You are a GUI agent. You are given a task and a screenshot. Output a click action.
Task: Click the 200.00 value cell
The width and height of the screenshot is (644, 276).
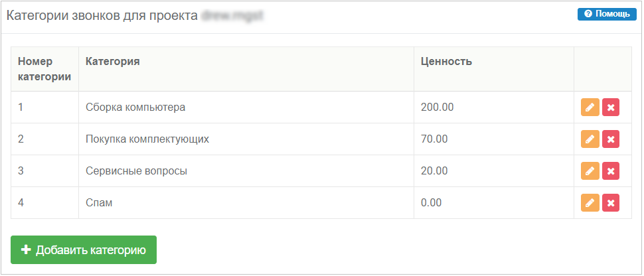437,107
